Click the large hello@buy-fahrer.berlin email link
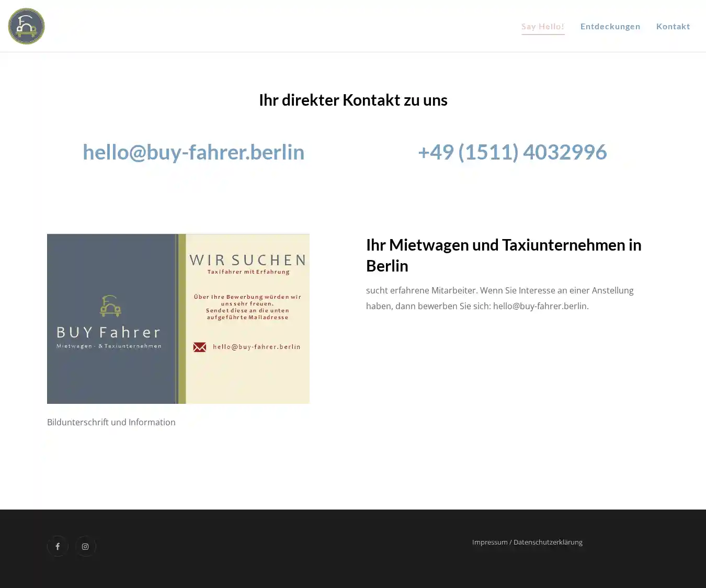The image size is (706, 588). click(x=193, y=152)
